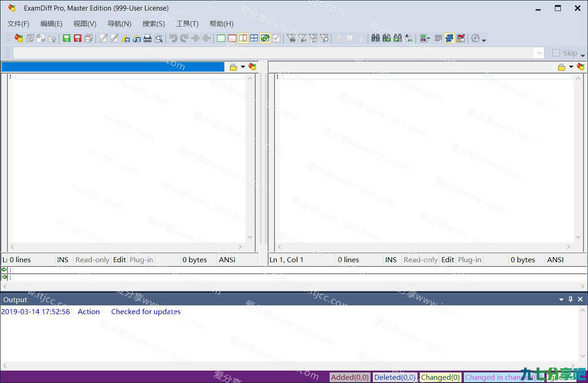Screen dimensions: 588x383
Task: Toggle the green single-pane view button
Action: coord(221,38)
